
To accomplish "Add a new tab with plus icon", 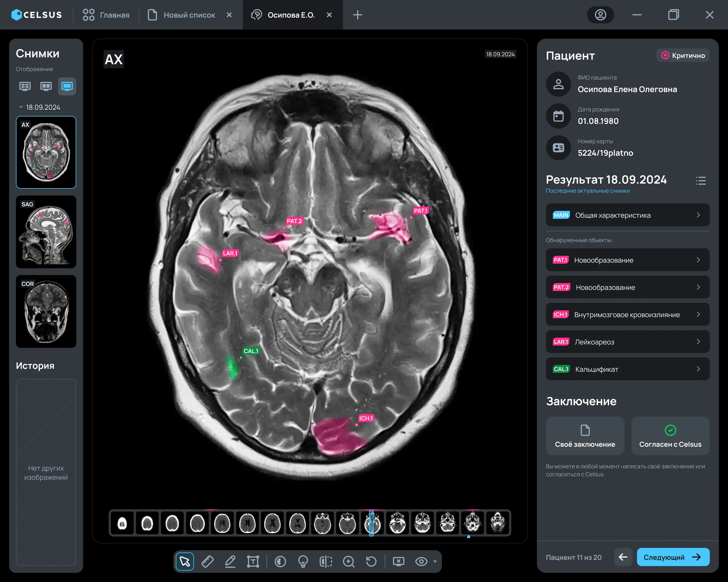I will (357, 15).
